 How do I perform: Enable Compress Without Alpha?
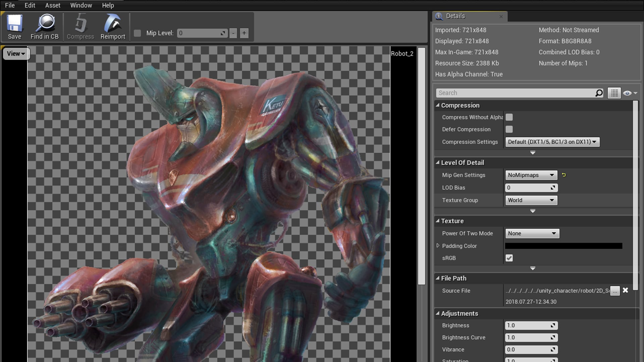(x=509, y=117)
